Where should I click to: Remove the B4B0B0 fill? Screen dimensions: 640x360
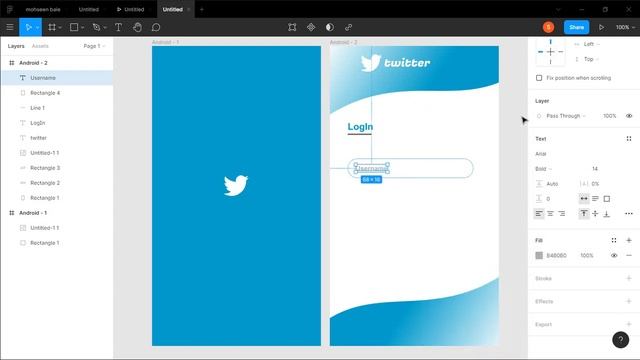click(x=629, y=256)
